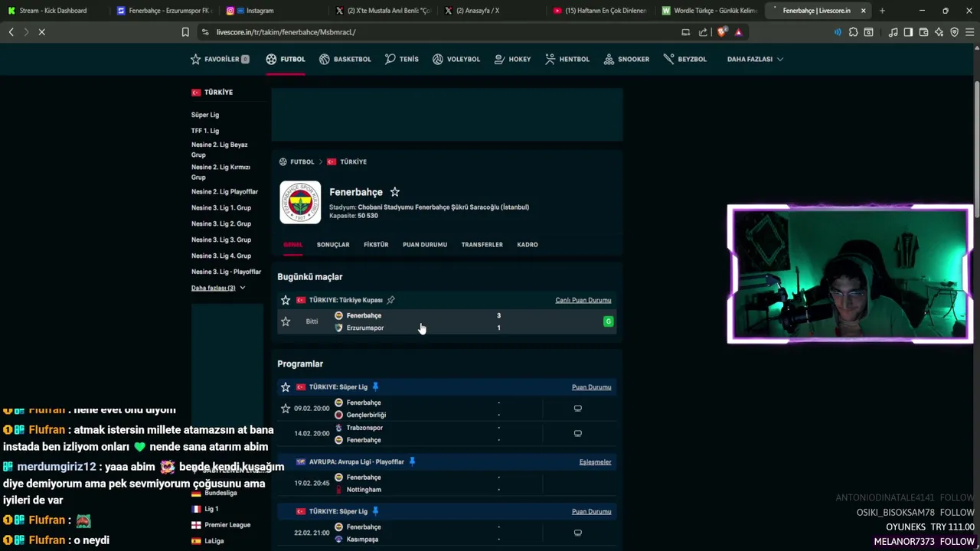
Task: Open Nesine 2. Lig Playofflar
Action: pos(224,192)
